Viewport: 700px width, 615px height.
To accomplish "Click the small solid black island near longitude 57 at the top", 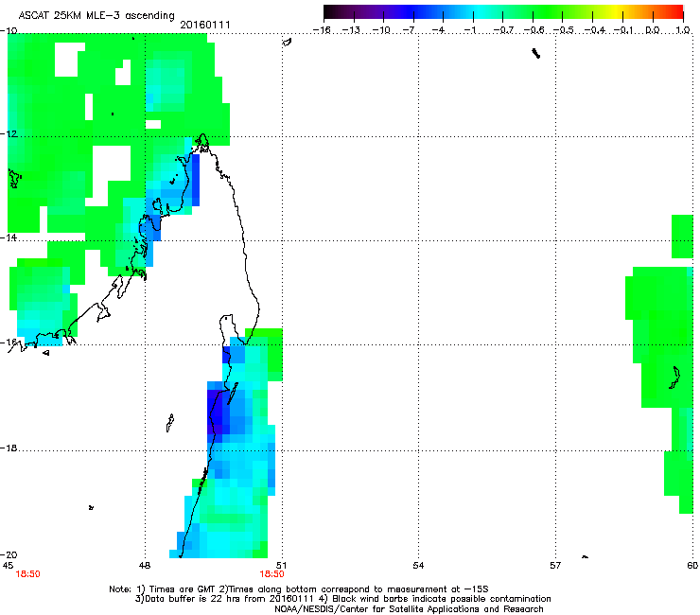I will coord(535,54).
